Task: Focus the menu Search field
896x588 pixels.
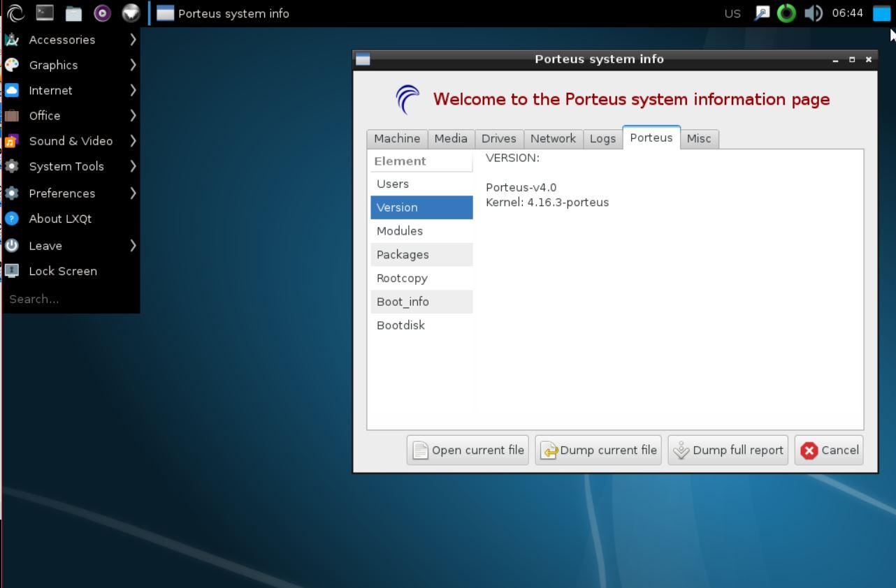Action: (71, 299)
